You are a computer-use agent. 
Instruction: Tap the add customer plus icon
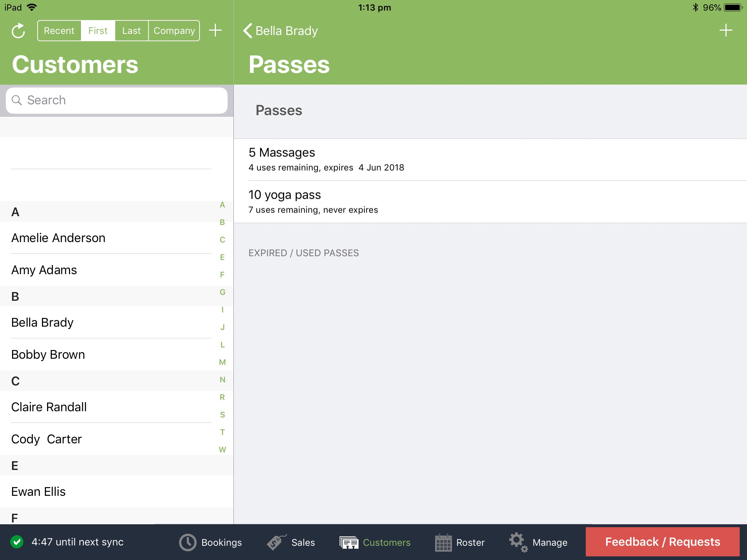(x=216, y=31)
